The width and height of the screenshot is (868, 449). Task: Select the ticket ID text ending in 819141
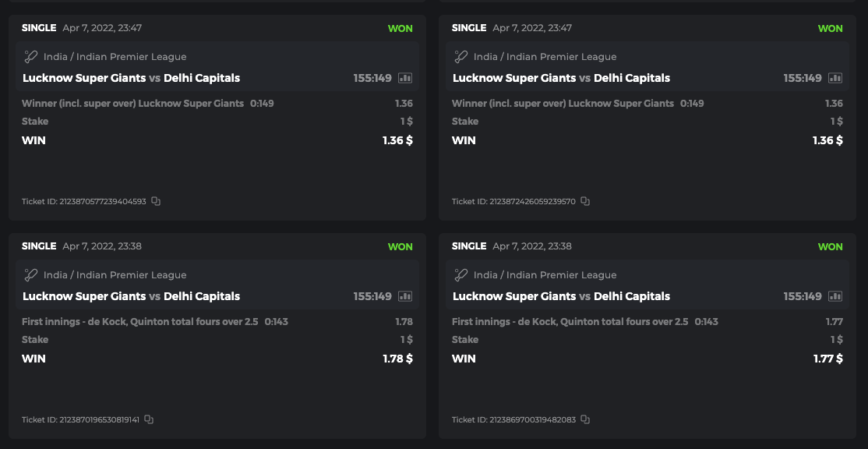[x=80, y=419]
